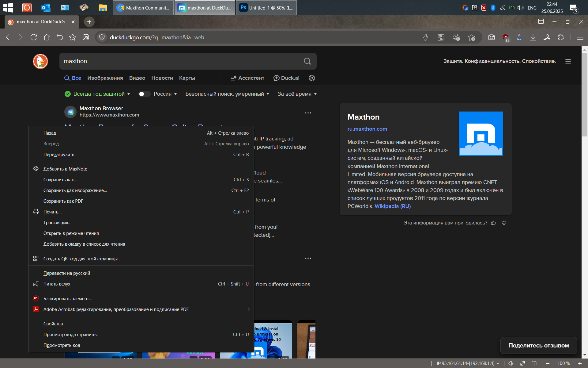Click the Поделитесь отзывом button
The image size is (588, 368).
538,346
